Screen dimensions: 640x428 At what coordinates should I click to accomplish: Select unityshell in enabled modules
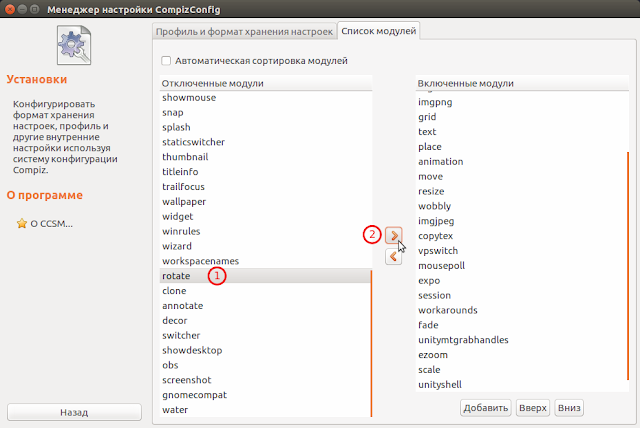pos(521,385)
